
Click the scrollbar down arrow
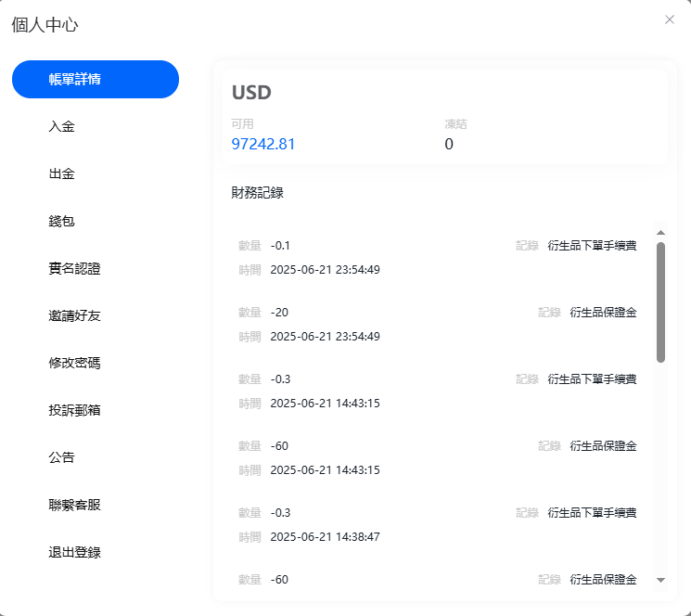(660, 580)
